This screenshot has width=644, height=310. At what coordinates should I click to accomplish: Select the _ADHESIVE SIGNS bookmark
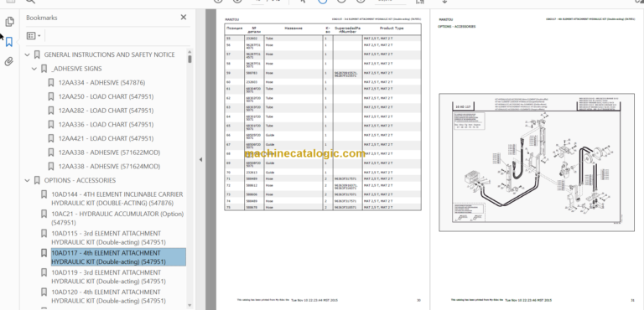76,69
